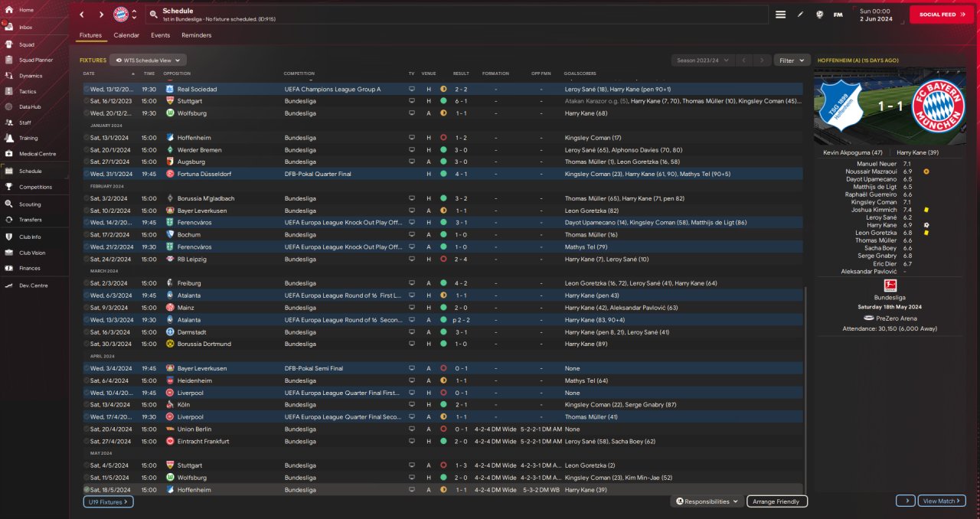Open the Responsibilities dropdown

coord(707,501)
